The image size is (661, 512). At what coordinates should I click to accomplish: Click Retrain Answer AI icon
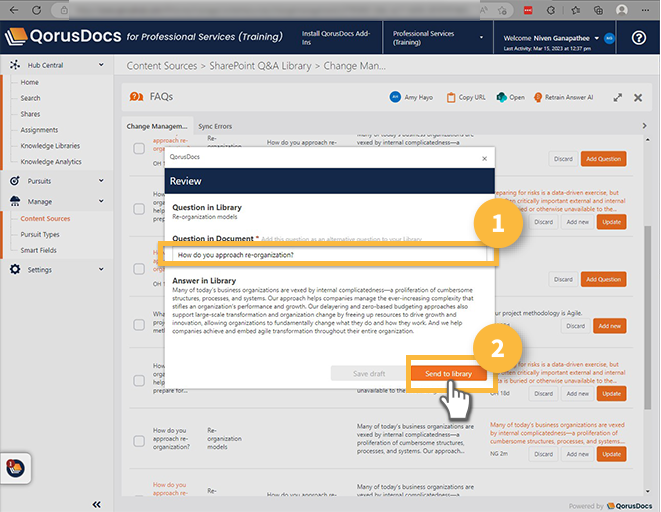[538, 97]
